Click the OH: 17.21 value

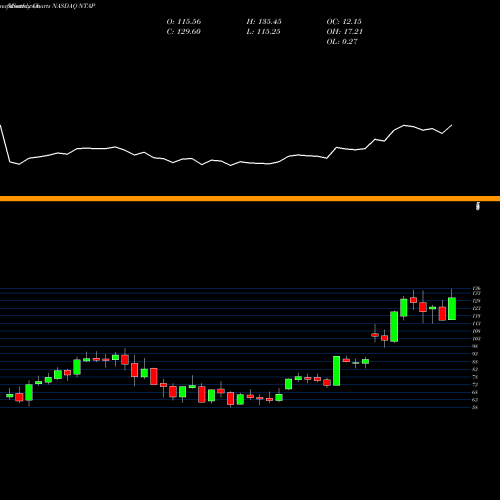[x=344, y=32]
